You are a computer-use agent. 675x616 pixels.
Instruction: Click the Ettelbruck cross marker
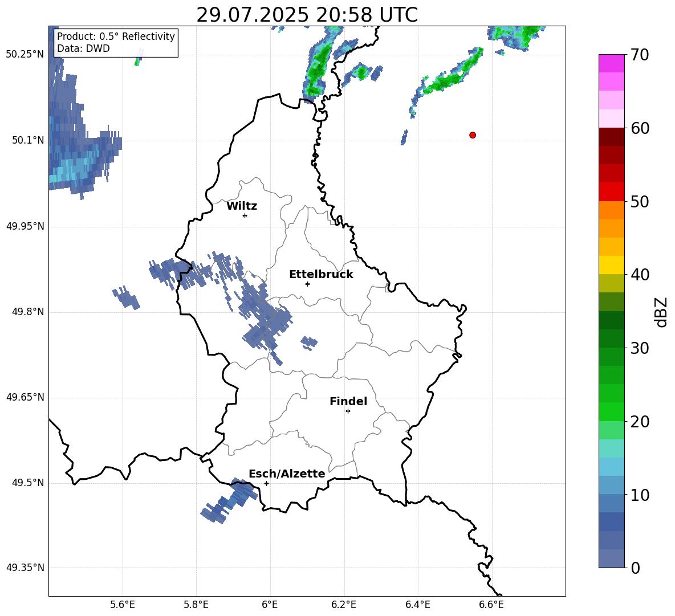(x=307, y=284)
